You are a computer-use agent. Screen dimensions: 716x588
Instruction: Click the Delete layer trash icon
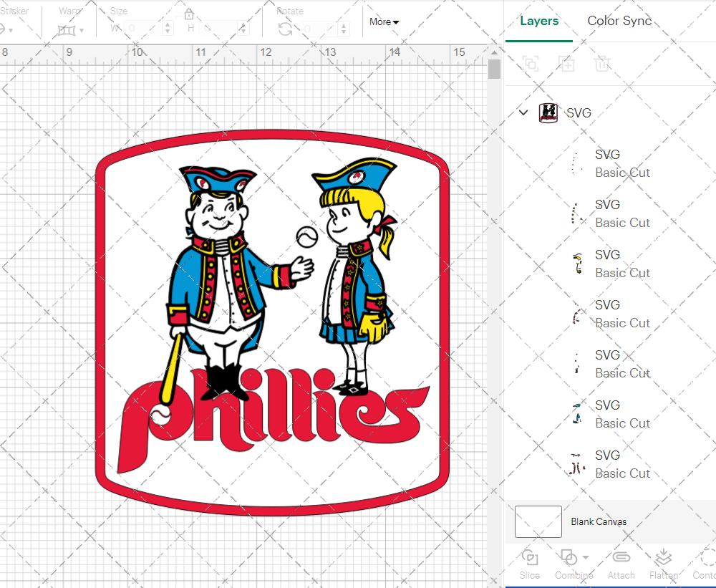[x=602, y=64]
